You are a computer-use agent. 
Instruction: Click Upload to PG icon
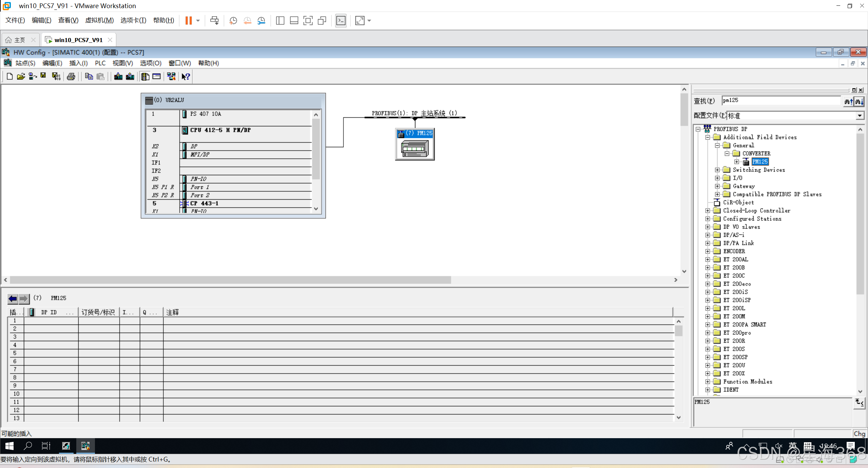point(130,76)
